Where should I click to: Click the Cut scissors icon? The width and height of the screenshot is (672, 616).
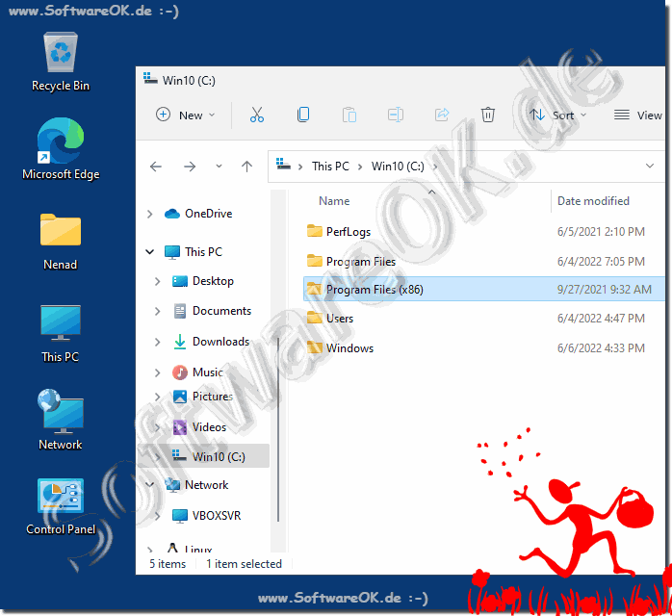pyautogui.click(x=257, y=115)
